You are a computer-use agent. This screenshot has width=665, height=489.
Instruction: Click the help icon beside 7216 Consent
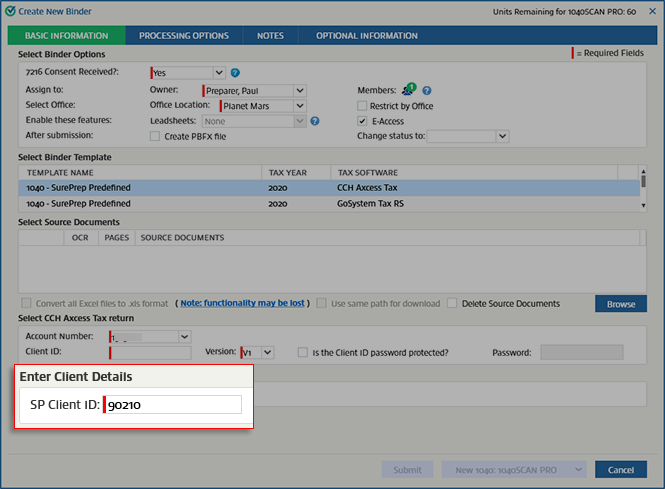(x=235, y=73)
